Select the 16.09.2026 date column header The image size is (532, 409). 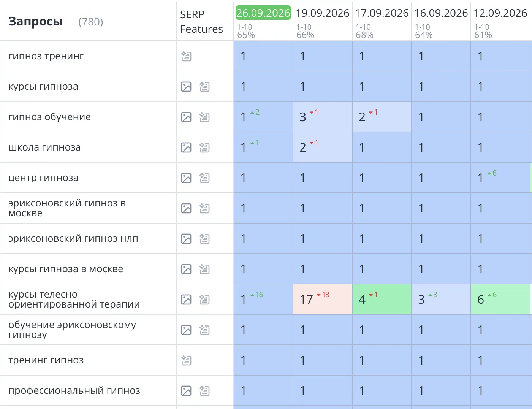[441, 13]
